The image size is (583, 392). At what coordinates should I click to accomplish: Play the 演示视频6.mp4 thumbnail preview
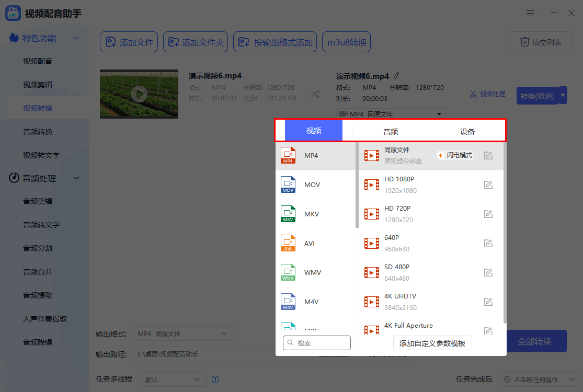pyautogui.click(x=139, y=94)
